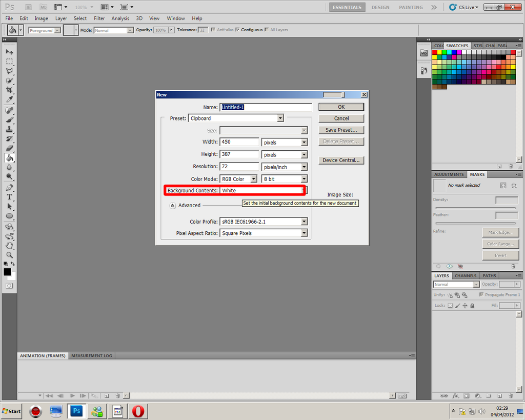The width and height of the screenshot is (525, 420).
Task: Select the Horizontal Type tool
Action: 9,195
